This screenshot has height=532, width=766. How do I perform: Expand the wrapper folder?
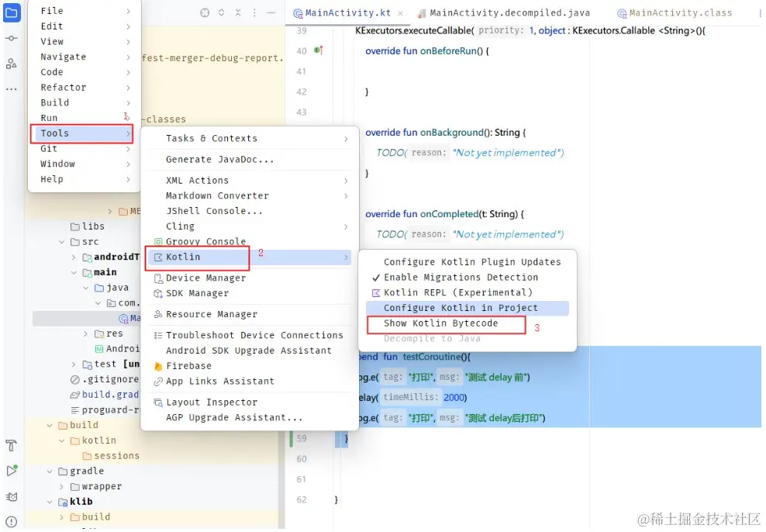[61, 487]
